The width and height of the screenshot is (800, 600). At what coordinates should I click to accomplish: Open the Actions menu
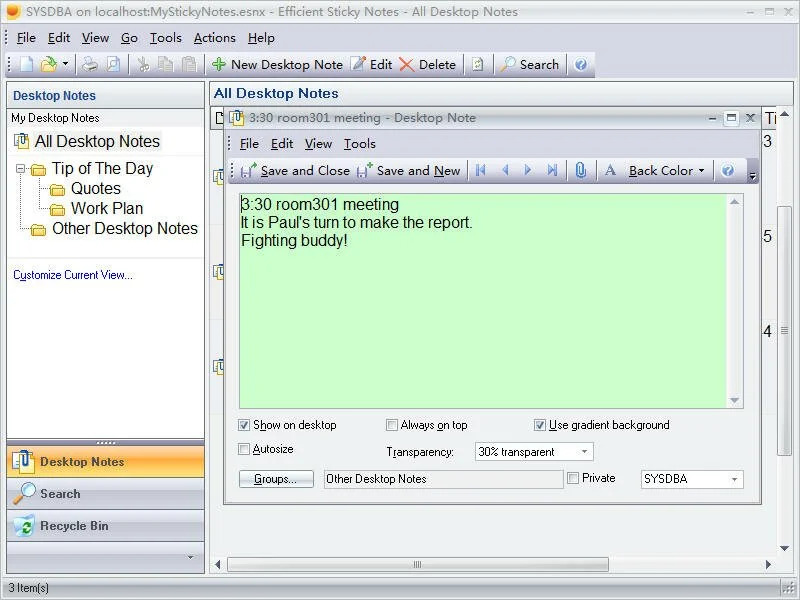pyautogui.click(x=214, y=38)
